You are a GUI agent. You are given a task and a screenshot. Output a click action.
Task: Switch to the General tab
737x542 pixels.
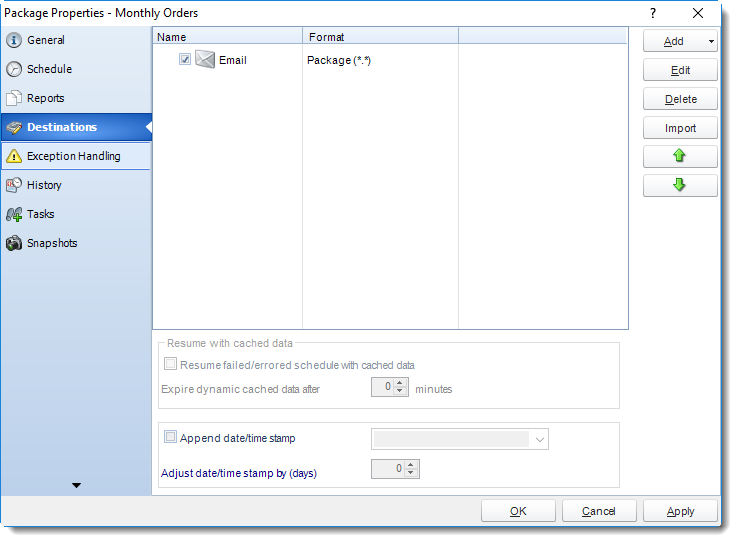coord(76,40)
